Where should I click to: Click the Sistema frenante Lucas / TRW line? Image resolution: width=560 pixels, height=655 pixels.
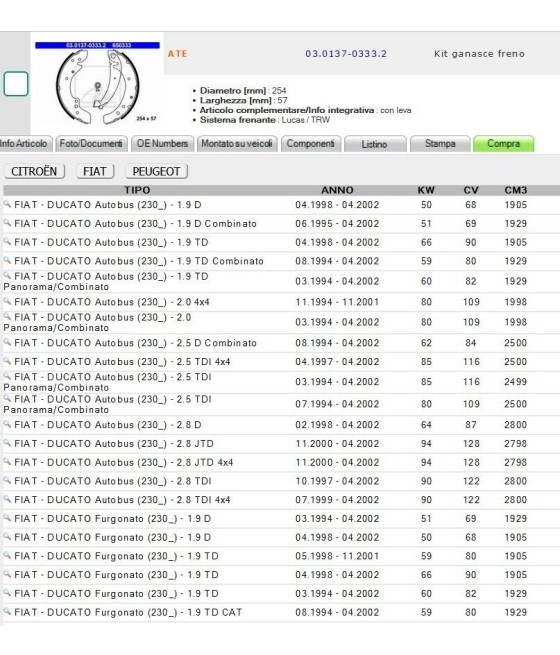pyautogui.click(x=265, y=120)
